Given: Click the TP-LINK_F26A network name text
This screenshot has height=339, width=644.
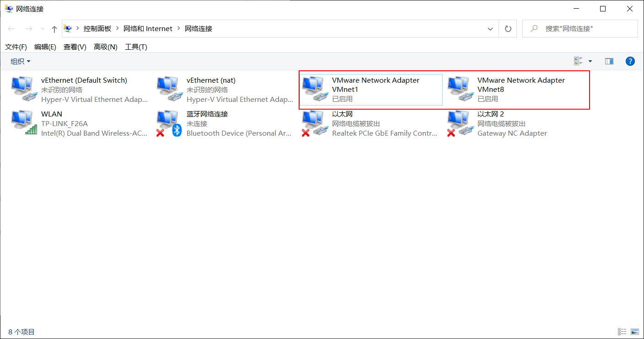Looking at the screenshot, I should click(x=64, y=124).
